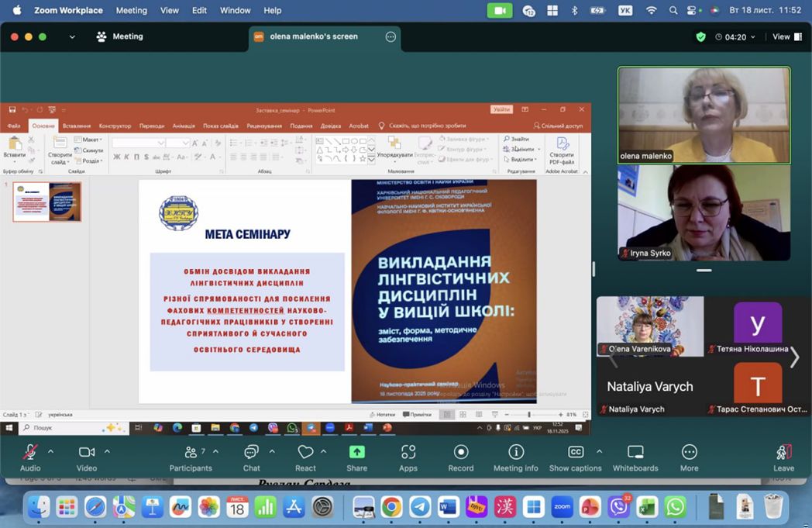Show next participants with right gallery arrow
812x528 pixels.
[x=794, y=357]
